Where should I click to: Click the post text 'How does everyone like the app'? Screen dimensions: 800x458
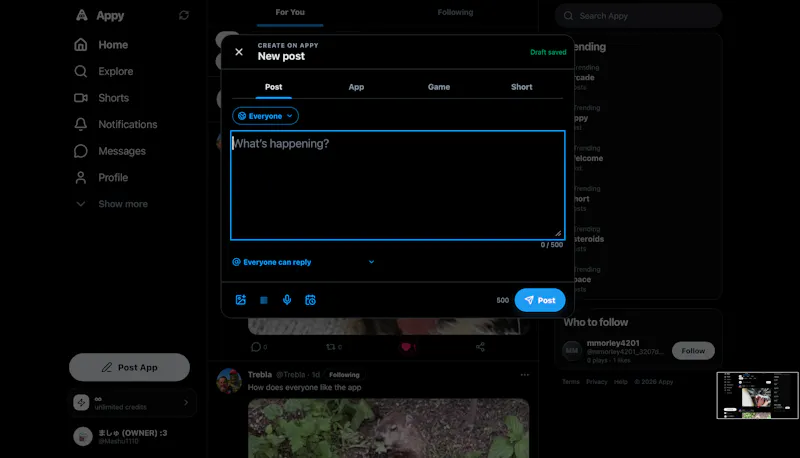(x=304, y=388)
